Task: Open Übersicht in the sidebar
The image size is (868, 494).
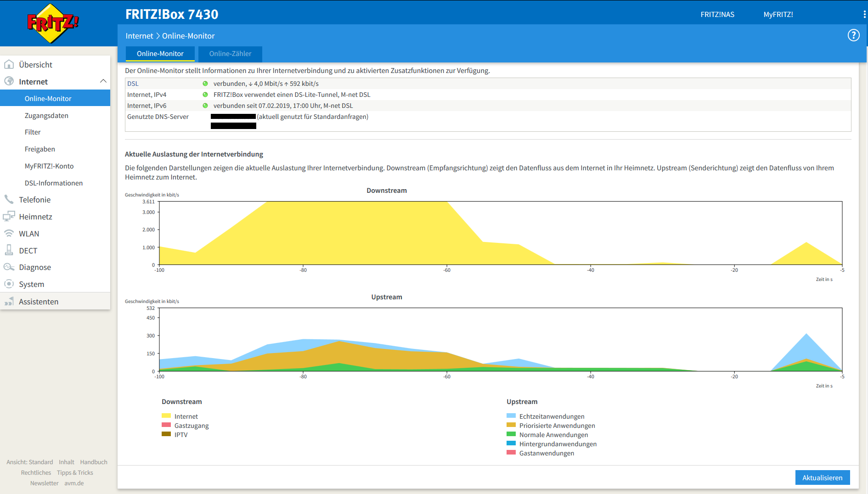Action: 55,65
